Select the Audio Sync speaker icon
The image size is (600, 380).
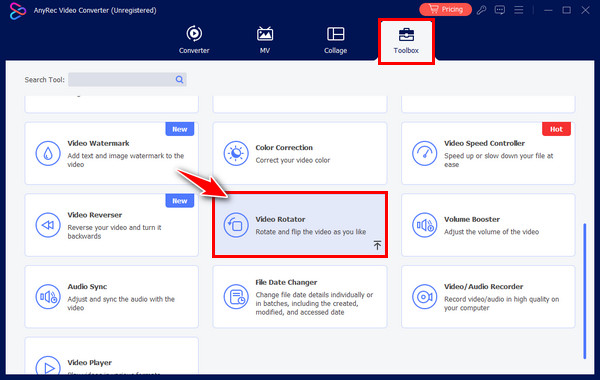point(48,297)
